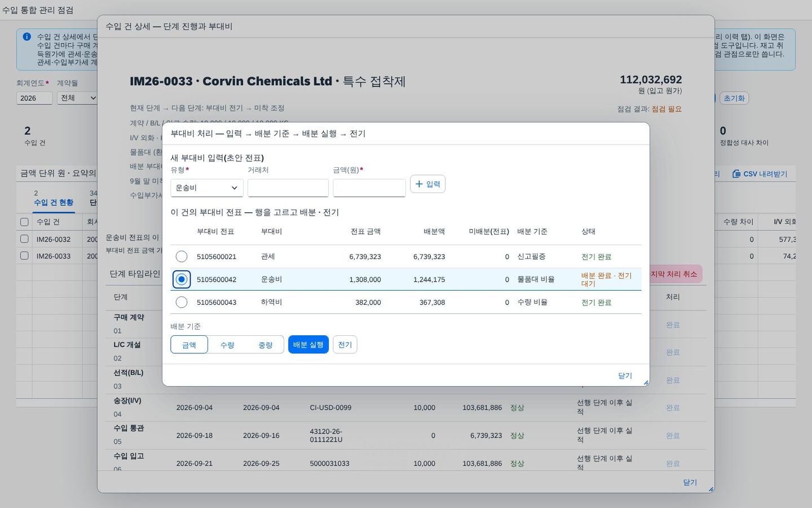Image resolution: width=812 pixels, height=508 pixels.
Task: Grab the resize handle of the 부대비 처리 dialog
Action: coord(646,382)
